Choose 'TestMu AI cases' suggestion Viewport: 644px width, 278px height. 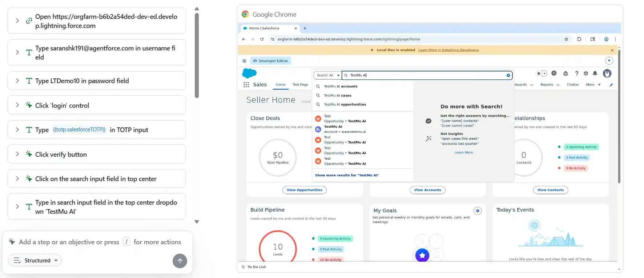(x=363, y=95)
